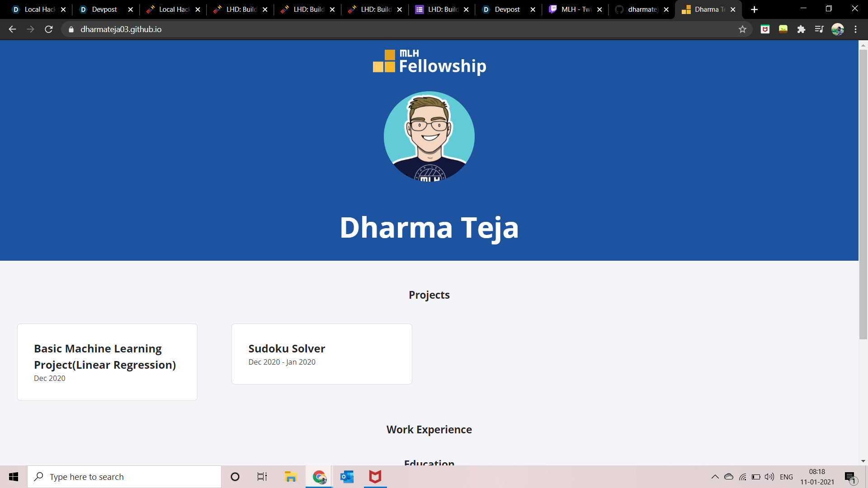Click the browser reload button
Viewport: 868px width, 488px height.
[x=49, y=29]
